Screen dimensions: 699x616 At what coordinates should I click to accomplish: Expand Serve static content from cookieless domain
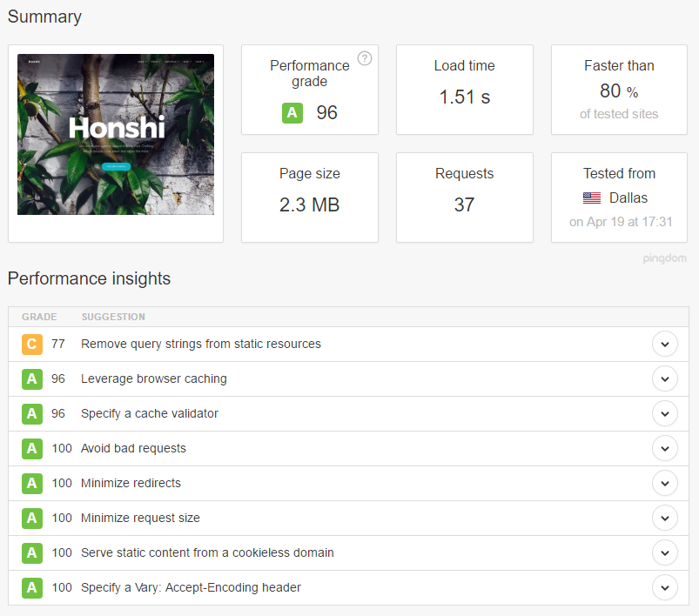665,552
